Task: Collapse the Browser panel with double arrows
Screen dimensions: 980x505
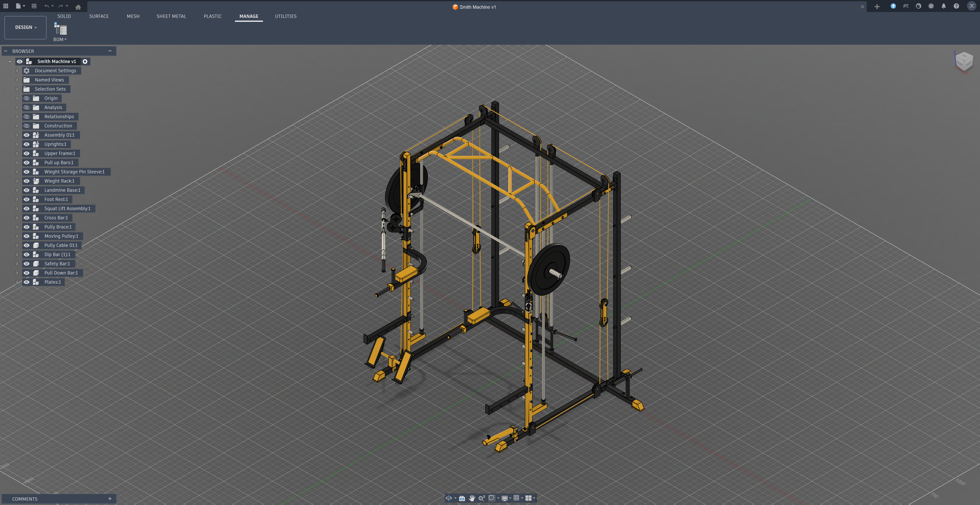Action: [x=6, y=51]
